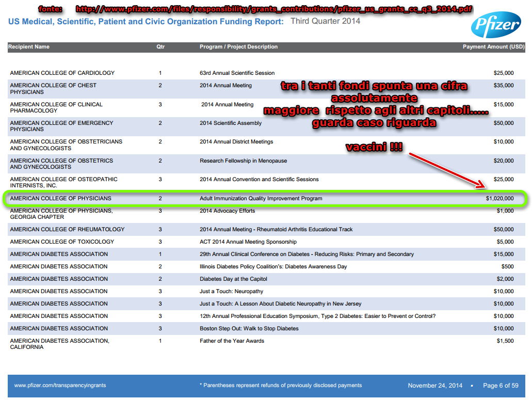Viewport: 532px width, 400px height.
Task: Click the 'November 24, 2014' footer date
Action: tap(435, 386)
